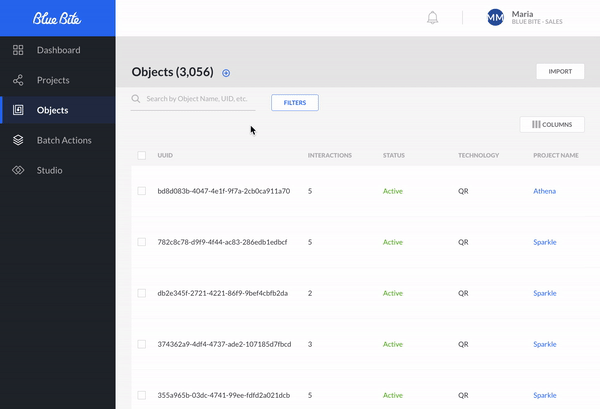Sort by UUID column header

[x=165, y=155]
